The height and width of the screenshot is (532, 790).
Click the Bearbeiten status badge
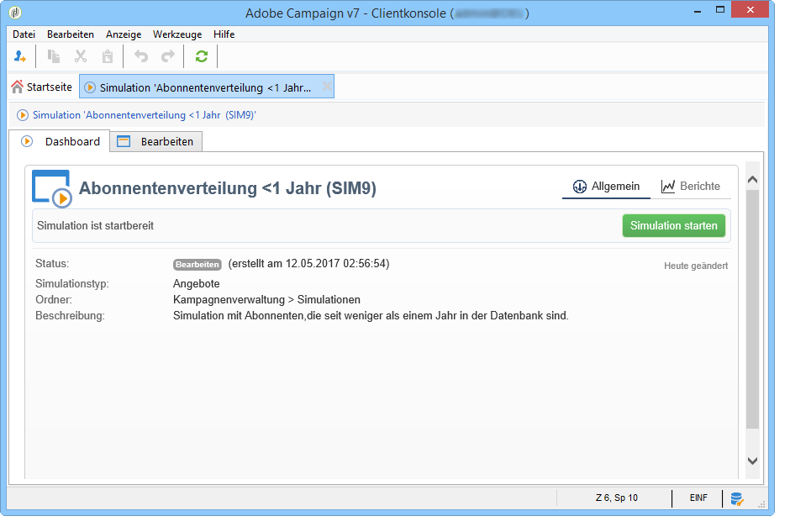click(197, 265)
